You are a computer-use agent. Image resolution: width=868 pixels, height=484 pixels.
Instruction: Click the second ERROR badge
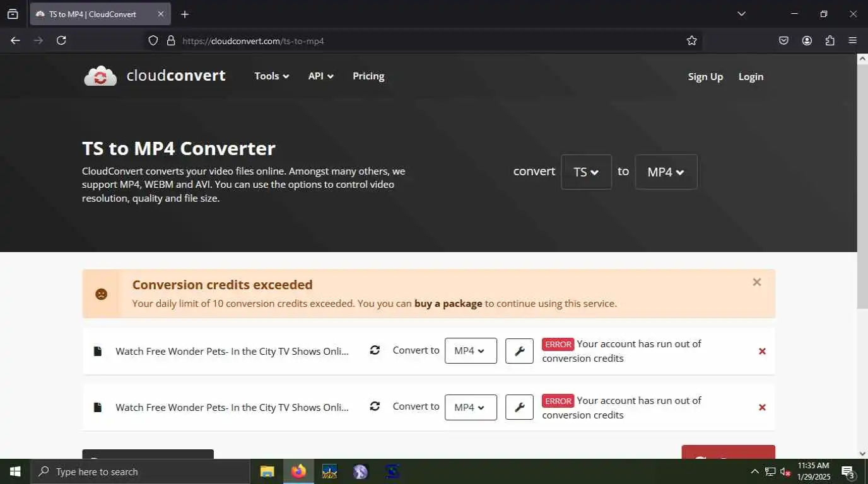coord(558,401)
